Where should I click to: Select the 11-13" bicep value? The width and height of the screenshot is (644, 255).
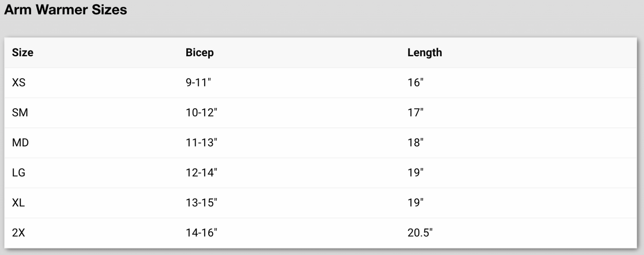point(201,143)
